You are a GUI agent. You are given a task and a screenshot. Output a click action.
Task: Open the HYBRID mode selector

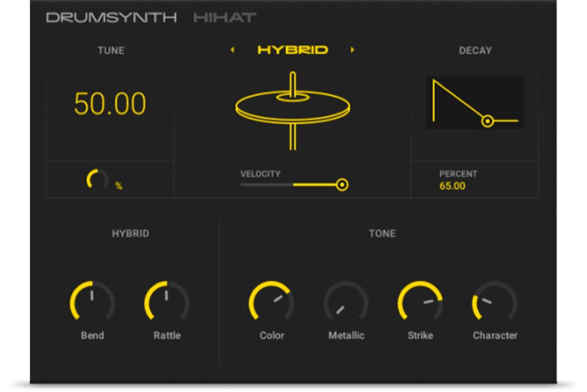[292, 50]
